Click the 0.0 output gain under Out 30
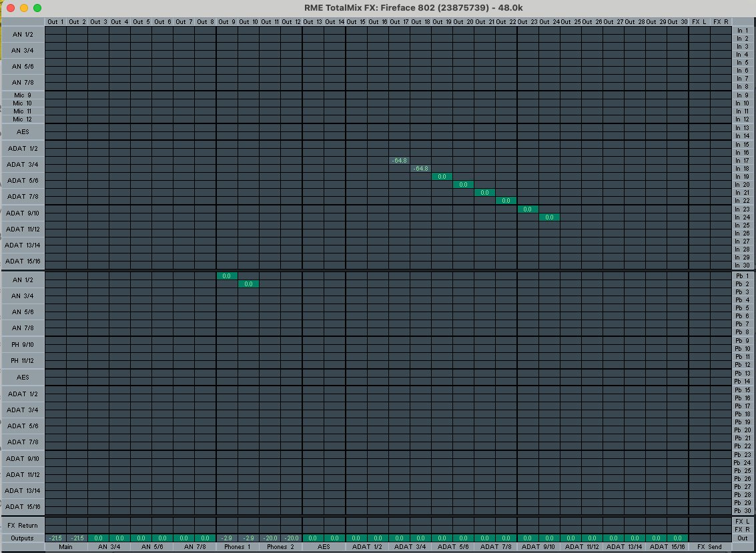Screen dimensions: 756x553 [x=677, y=538]
